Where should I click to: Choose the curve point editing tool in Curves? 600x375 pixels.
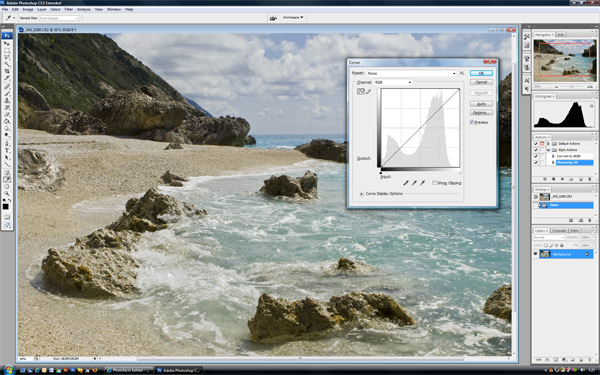[x=360, y=91]
